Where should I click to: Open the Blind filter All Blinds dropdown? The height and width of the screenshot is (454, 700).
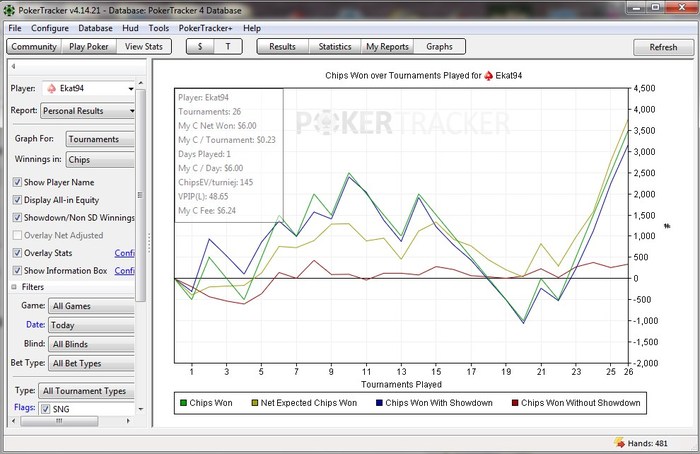click(x=91, y=344)
